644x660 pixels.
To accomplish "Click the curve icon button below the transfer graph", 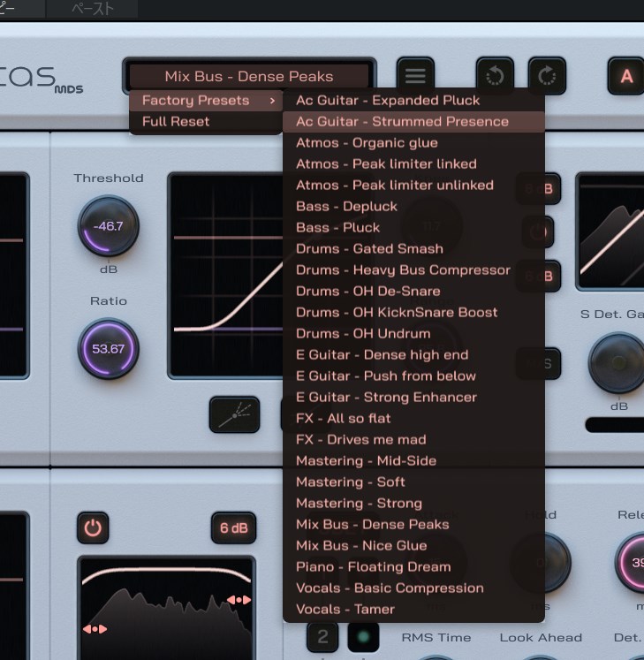I will tap(234, 414).
